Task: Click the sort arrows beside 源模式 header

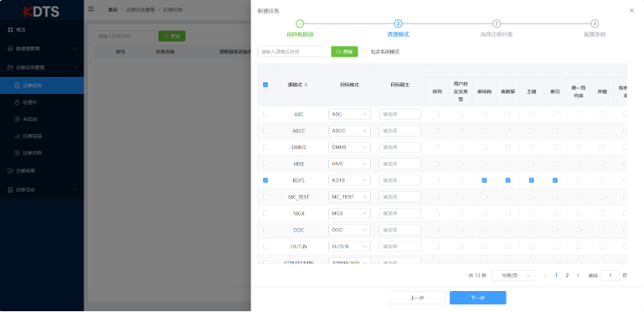Action: click(306, 85)
